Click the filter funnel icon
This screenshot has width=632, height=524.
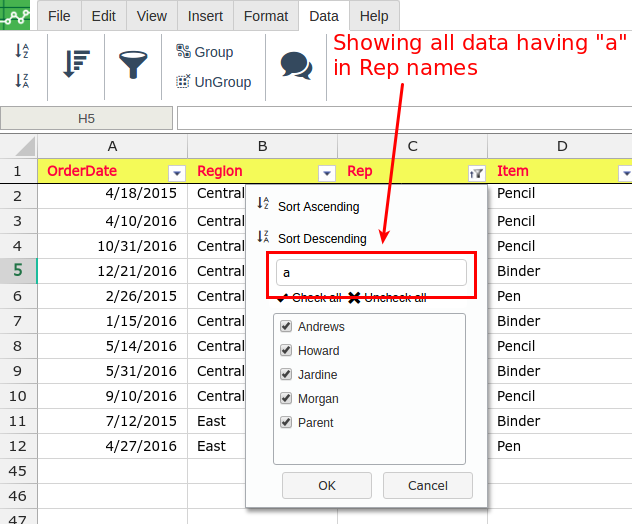point(133,65)
